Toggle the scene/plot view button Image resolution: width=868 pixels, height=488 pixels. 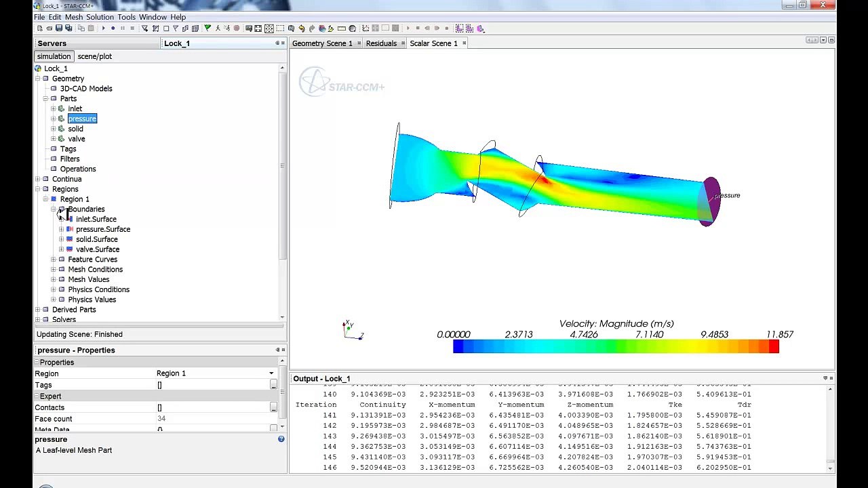point(94,56)
